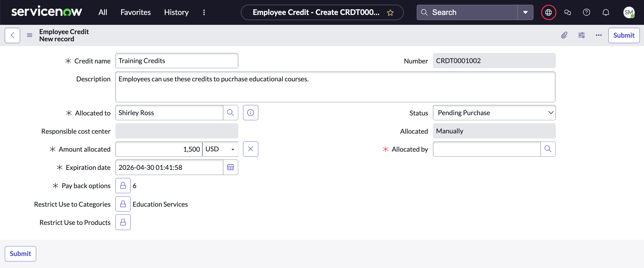The width and height of the screenshot is (644, 268).
Task: Unlock Restrict Use to Categories field
Action: (x=123, y=204)
